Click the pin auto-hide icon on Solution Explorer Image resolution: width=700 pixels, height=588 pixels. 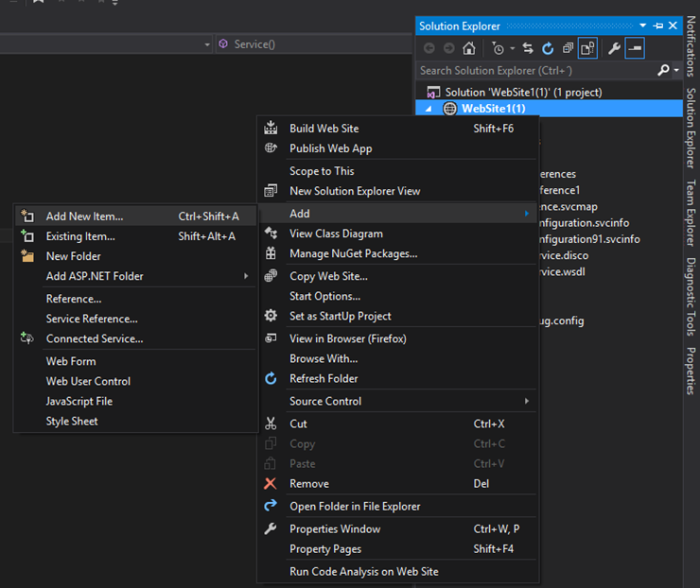pos(658,26)
